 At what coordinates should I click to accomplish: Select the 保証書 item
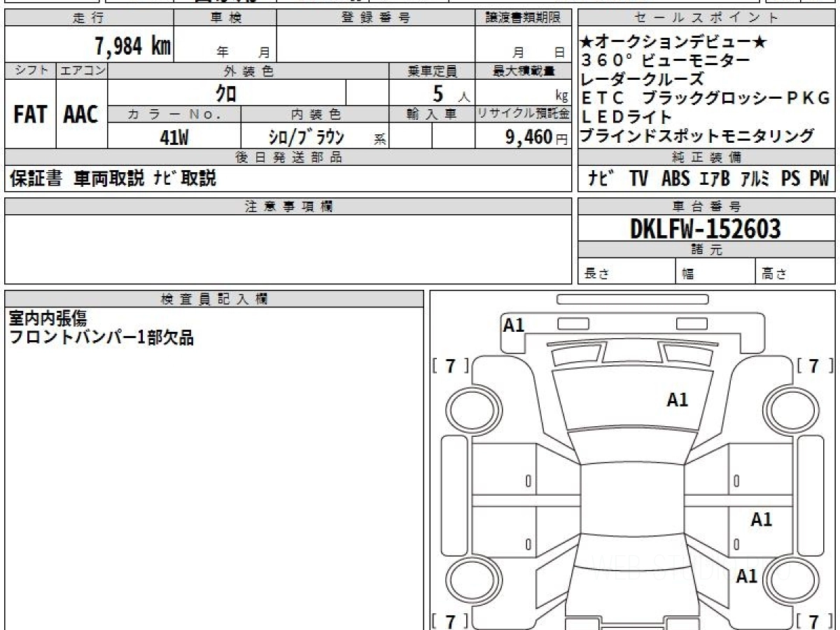(36, 179)
